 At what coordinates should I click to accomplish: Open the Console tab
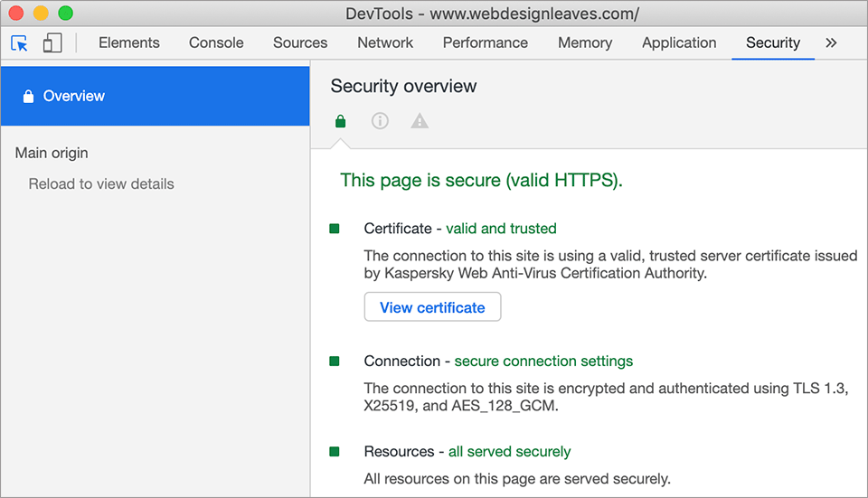pyautogui.click(x=216, y=42)
